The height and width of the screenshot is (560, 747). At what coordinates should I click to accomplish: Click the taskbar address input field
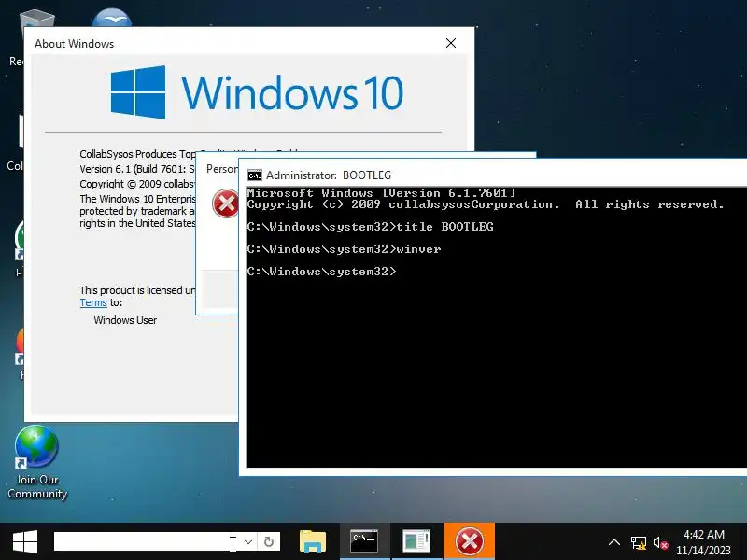coord(147,542)
